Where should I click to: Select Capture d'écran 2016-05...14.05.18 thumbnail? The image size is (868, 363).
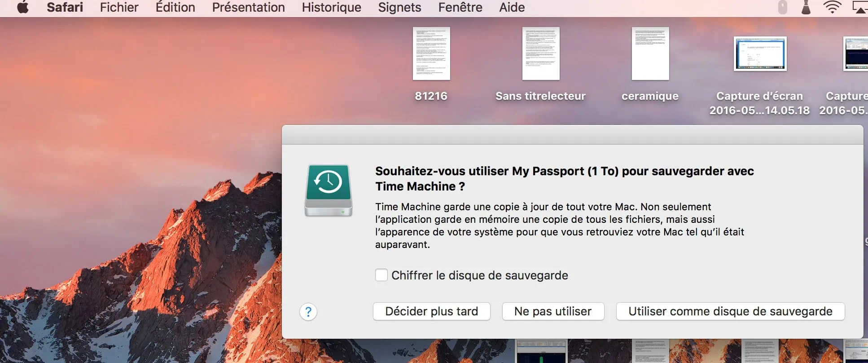click(760, 54)
